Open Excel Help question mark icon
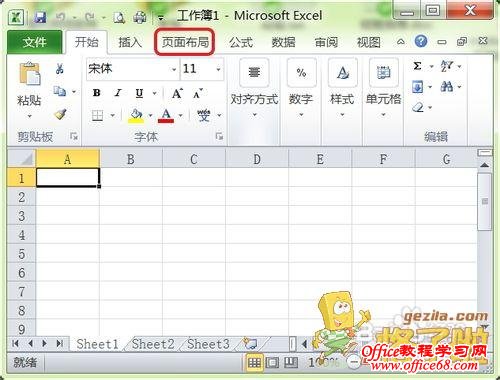This screenshot has width=500, height=380. coord(421,41)
